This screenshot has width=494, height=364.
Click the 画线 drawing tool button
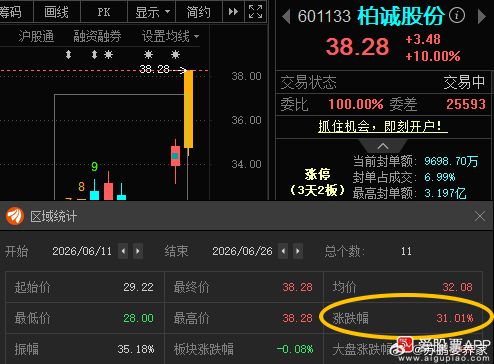(x=56, y=12)
